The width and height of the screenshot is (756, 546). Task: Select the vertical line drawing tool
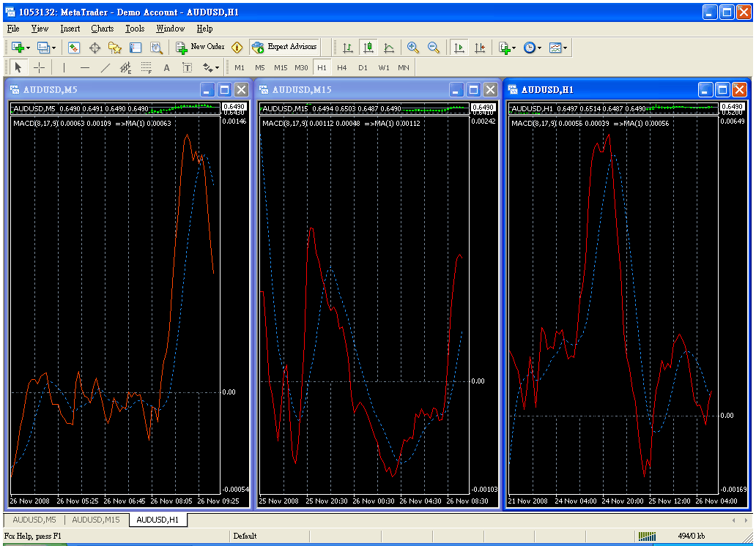(64, 68)
